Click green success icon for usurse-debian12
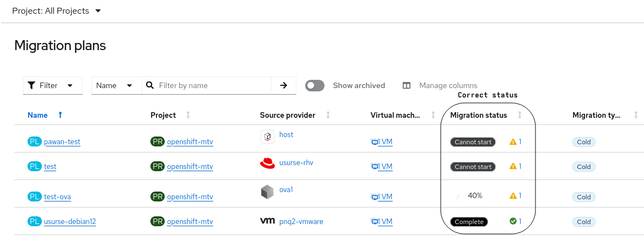The image size is (644, 240). (513, 221)
